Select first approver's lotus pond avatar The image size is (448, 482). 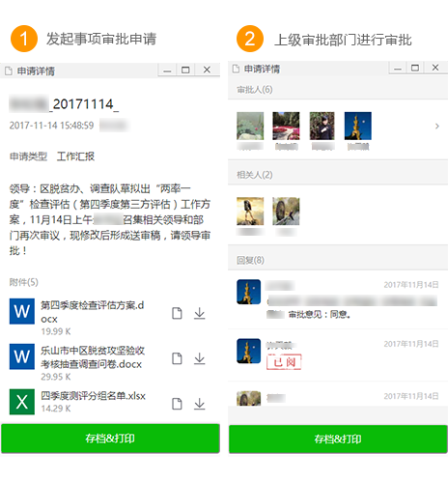point(250,126)
